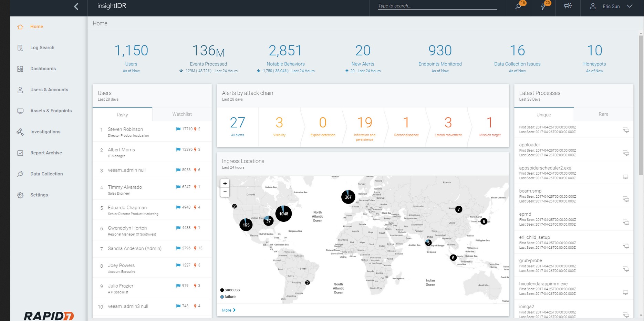Click assets icon beside grub-probe process

[626, 269]
